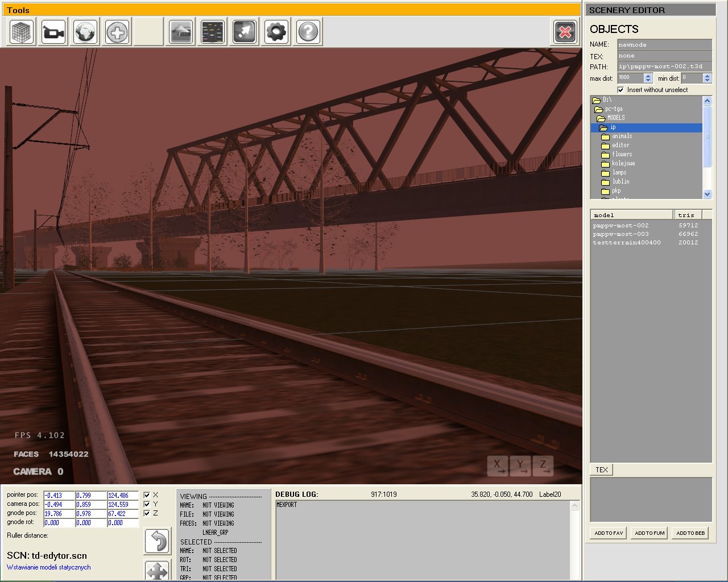Viewport: 728px width, 582px height.
Task: Open the 'kolejowe' folder in the tree
Action: 623,163
